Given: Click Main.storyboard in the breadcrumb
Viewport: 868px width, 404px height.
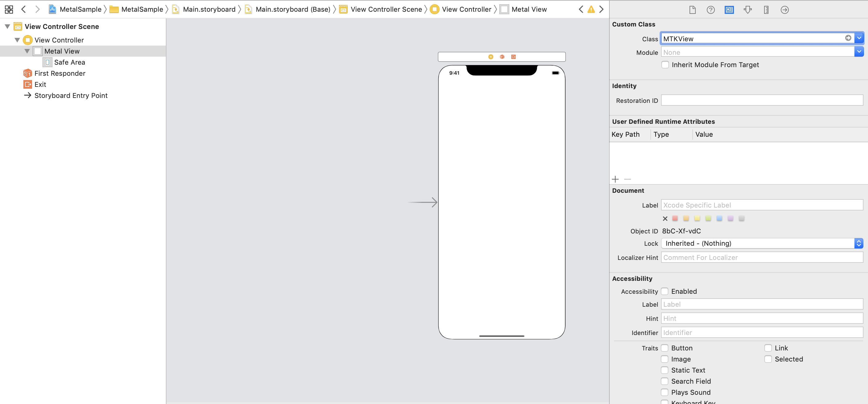Looking at the screenshot, I should coord(209,10).
